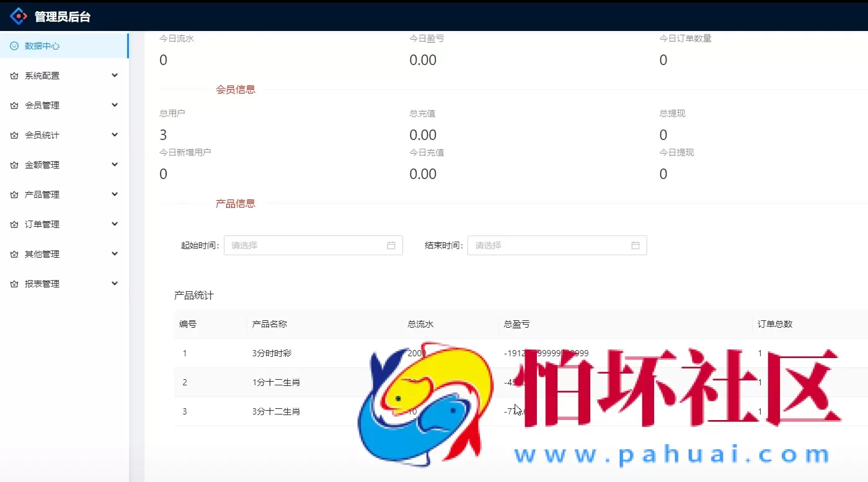The height and width of the screenshot is (482, 868).
Task: Click the 管理员后台 title in the header
Action: pyautogui.click(x=62, y=15)
